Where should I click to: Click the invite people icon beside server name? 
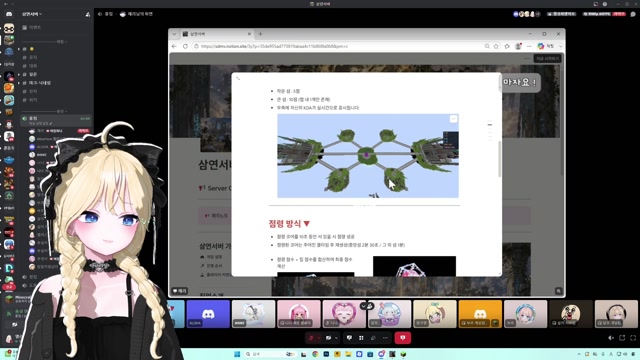point(88,14)
